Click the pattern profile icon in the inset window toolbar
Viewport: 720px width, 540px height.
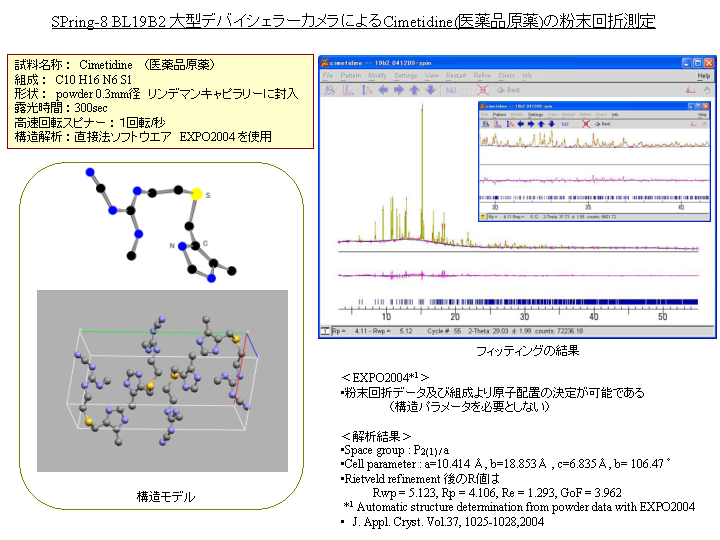[497, 124]
